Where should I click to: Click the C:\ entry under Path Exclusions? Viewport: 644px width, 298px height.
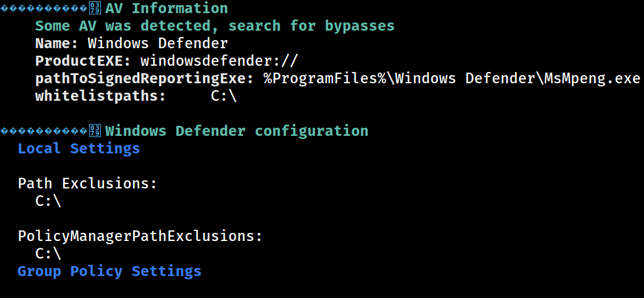[48, 201]
